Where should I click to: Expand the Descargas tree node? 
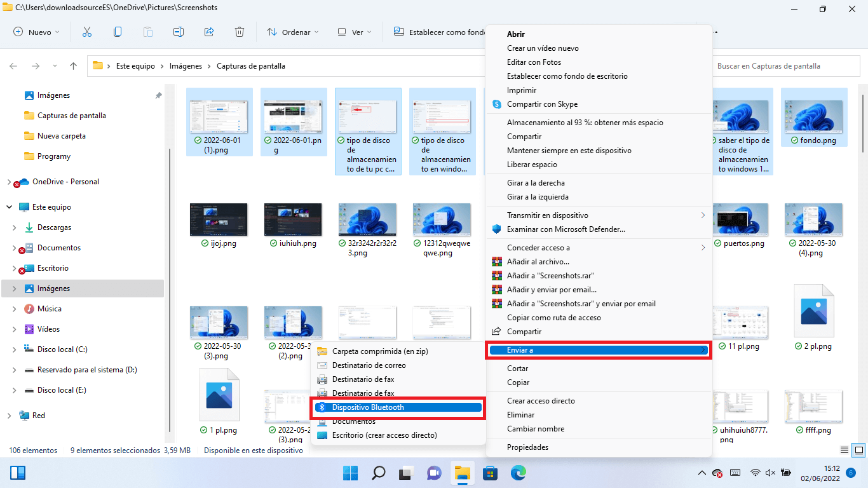click(15, 227)
